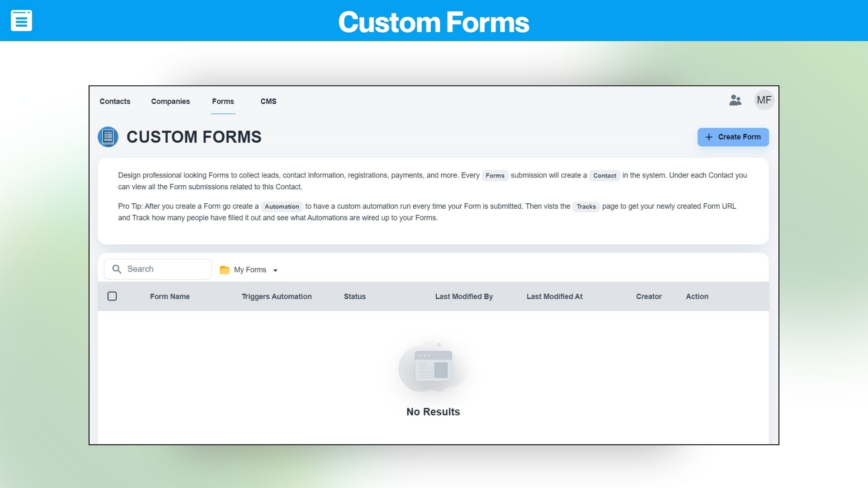Switch to the Contacts tab
Screen dimensions: 868x488
pyautogui.click(x=115, y=101)
